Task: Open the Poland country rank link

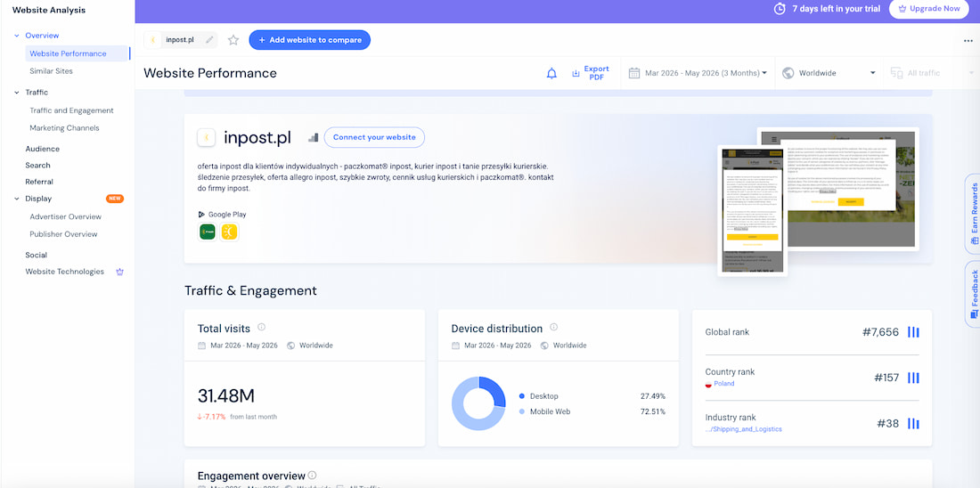Action: 725,384
